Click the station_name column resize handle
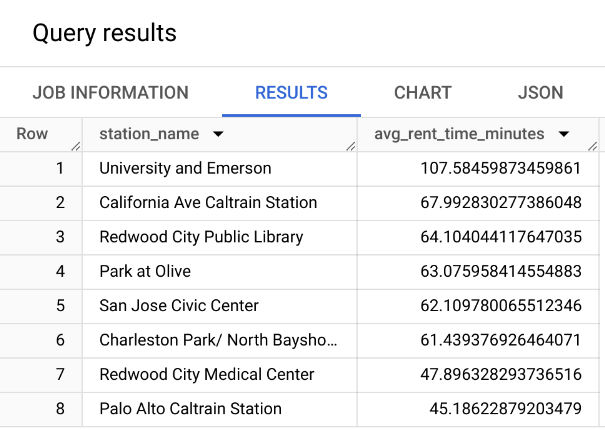 (350, 146)
